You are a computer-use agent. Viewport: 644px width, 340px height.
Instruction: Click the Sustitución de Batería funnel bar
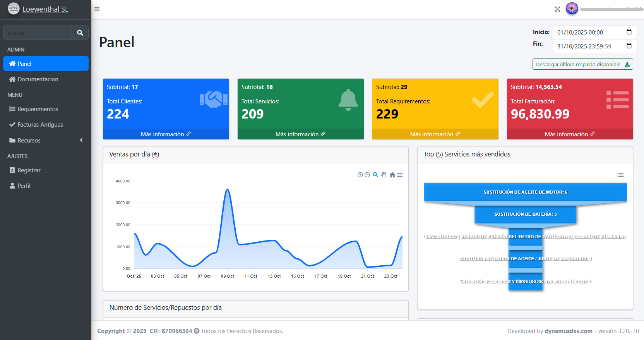525,214
